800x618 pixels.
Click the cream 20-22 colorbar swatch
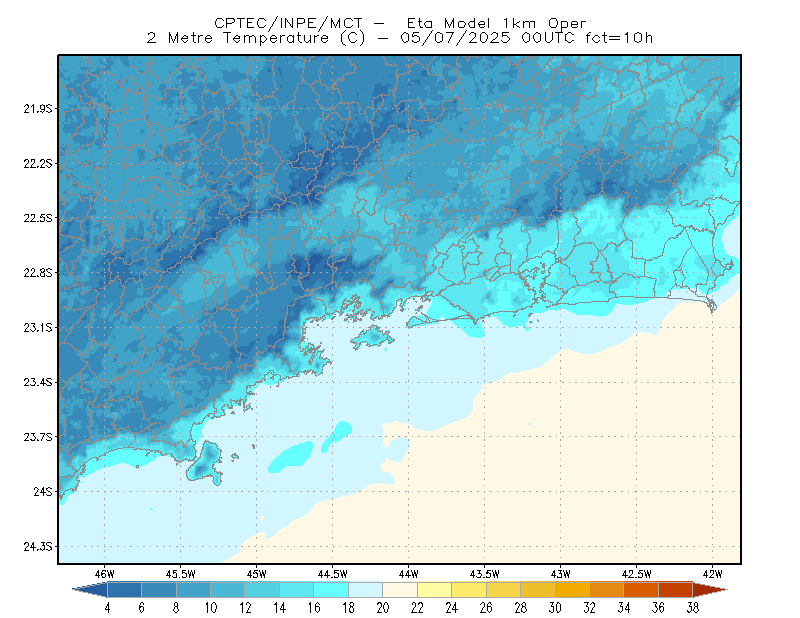(x=400, y=590)
